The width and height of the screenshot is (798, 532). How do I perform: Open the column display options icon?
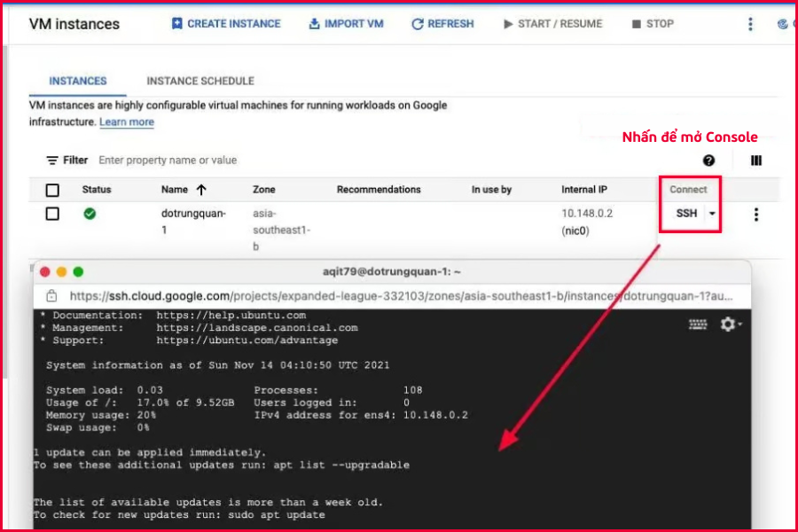click(756, 160)
